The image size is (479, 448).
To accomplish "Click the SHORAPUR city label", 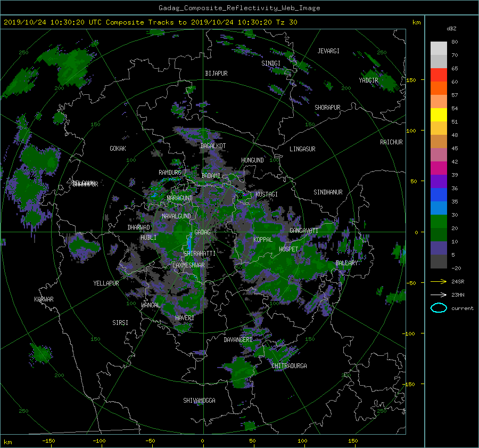I will pyautogui.click(x=327, y=108).
